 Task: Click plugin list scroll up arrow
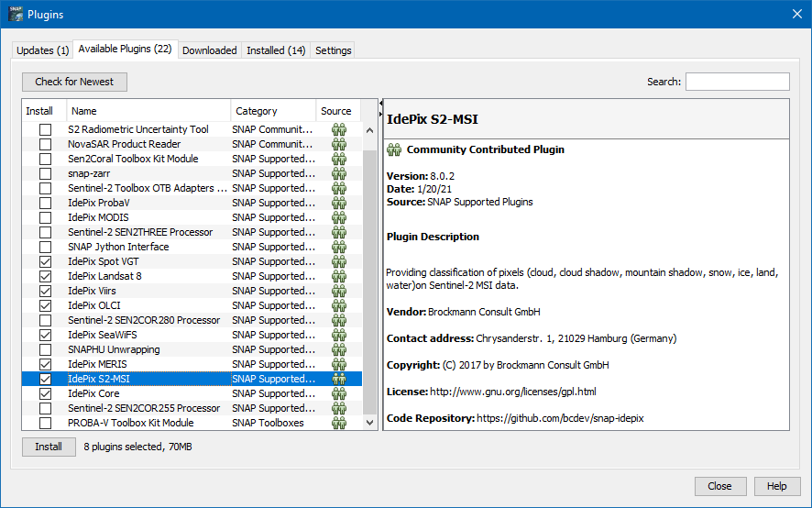pyautogui.click(x=369, y=130)
